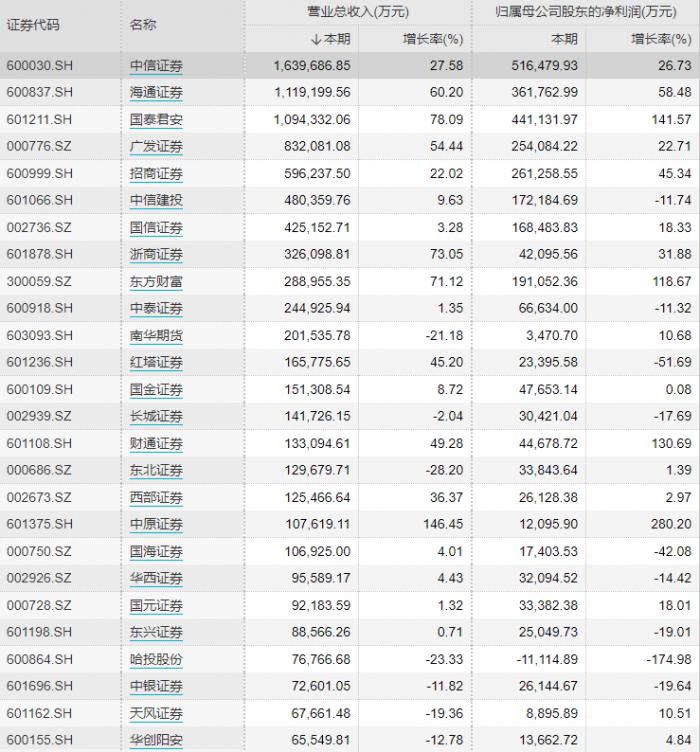The width and height of the screenshot is (700, 752).
Task: Open the 中信建投 stock link
Action: tap(156, 200)
